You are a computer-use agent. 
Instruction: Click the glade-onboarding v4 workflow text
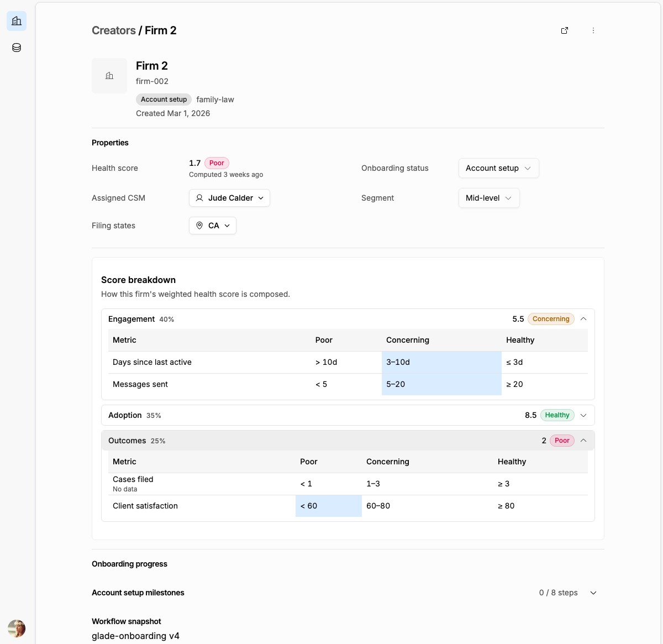[x=136, y=636]
